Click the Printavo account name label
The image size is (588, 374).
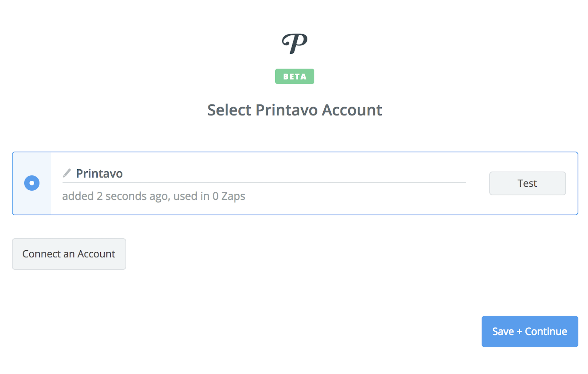[x=99, y=174]
